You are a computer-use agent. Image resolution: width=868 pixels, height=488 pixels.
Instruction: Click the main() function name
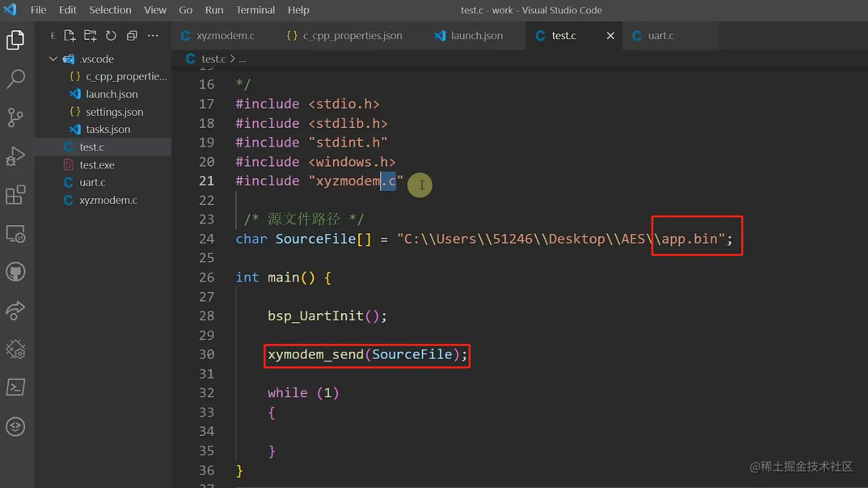point(291,277)
